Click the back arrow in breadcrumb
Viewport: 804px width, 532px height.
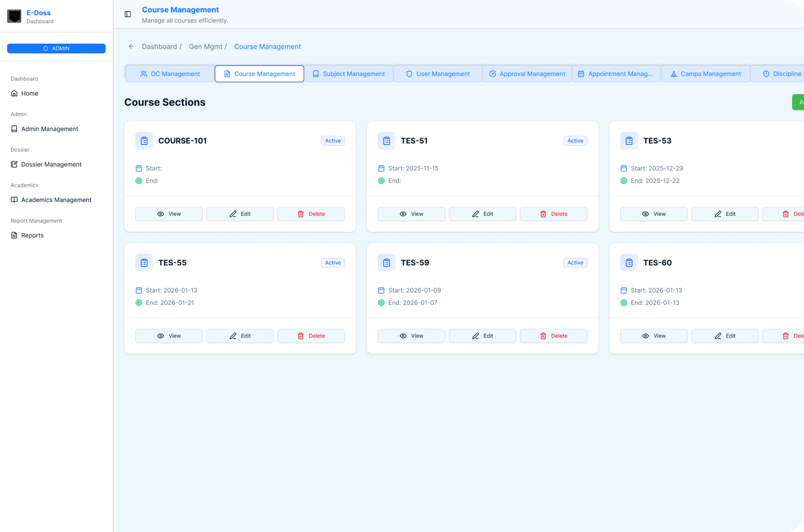tap(131, 46)
